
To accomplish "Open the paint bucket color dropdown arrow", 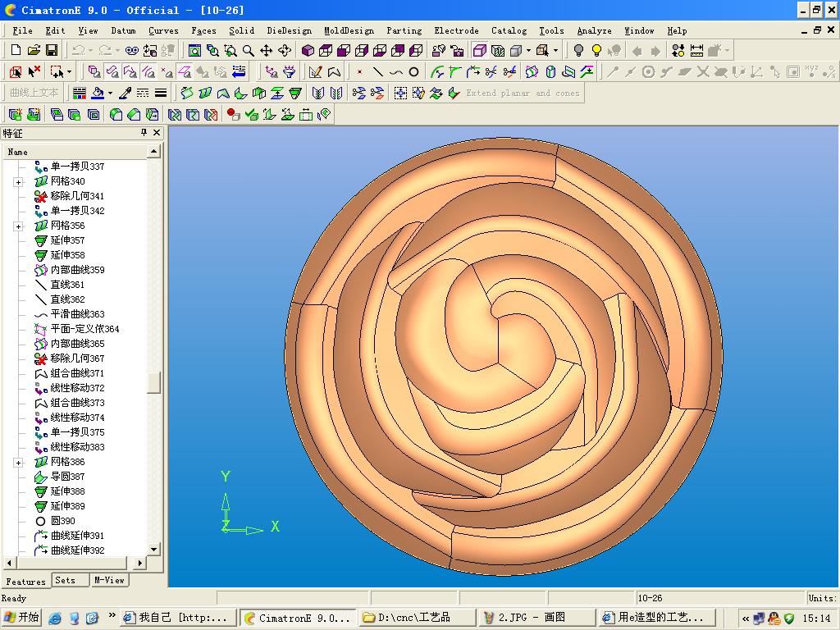I will point(110,94).
